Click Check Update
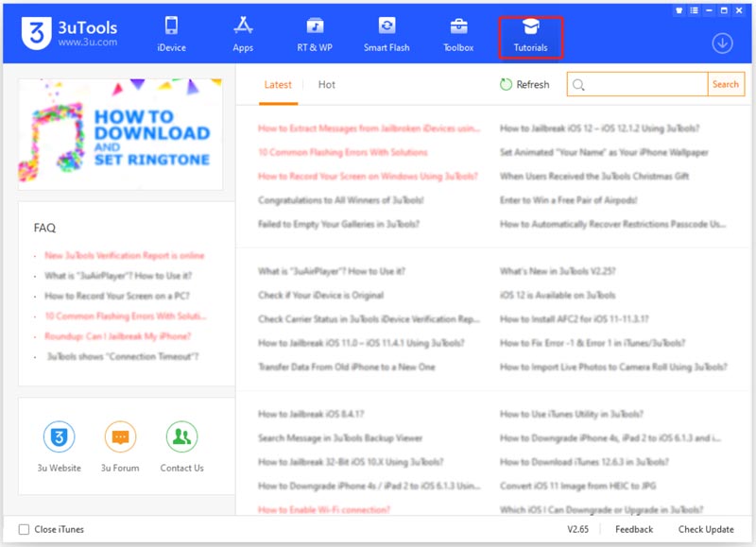756x547 pixels. click(x=706, y=529)
